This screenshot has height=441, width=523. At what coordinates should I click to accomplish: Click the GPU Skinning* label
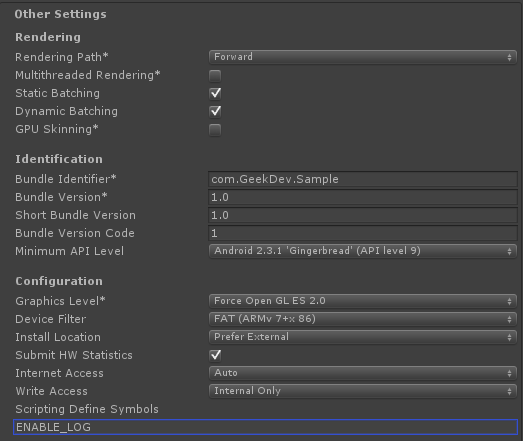coord(57,129)
